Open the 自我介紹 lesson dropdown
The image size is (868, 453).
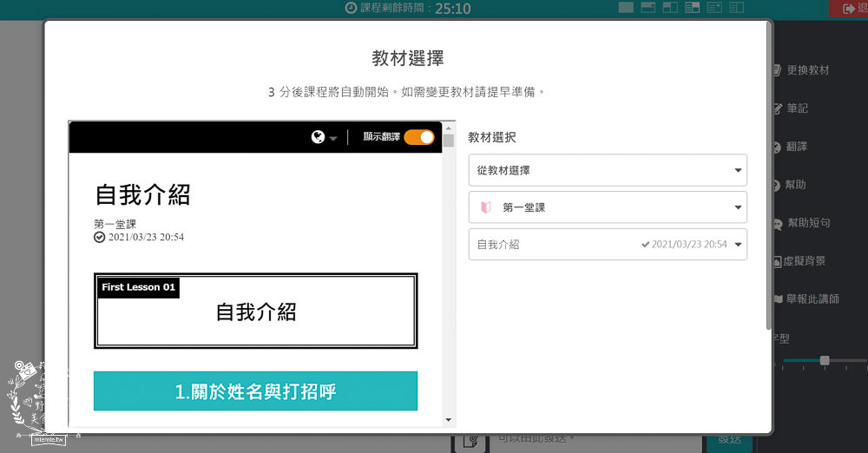(x=608, y=244)
